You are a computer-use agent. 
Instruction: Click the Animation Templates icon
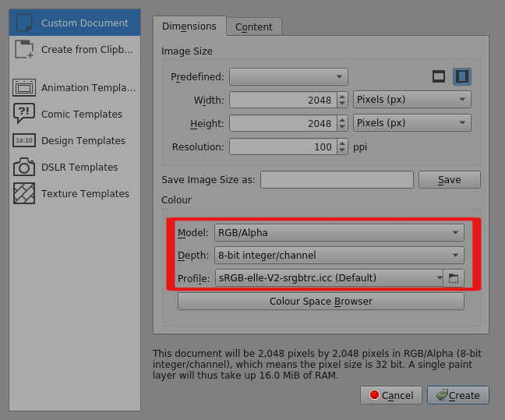[x=24, y=87]
